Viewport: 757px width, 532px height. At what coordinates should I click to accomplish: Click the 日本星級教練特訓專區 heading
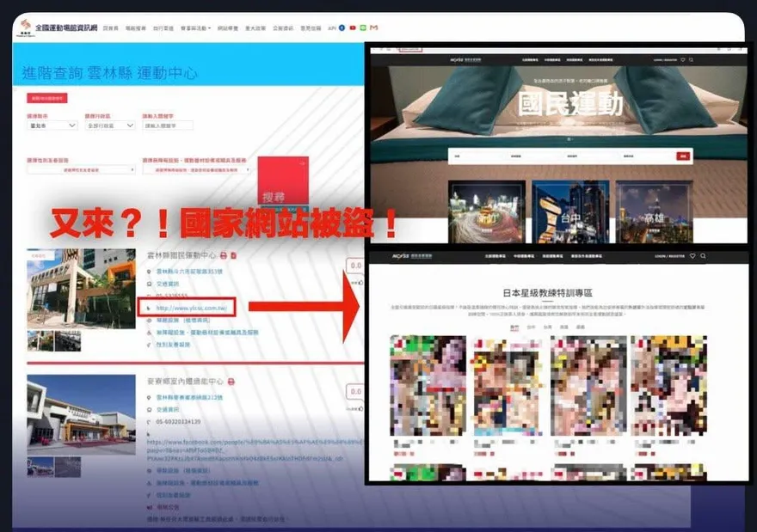547,293
